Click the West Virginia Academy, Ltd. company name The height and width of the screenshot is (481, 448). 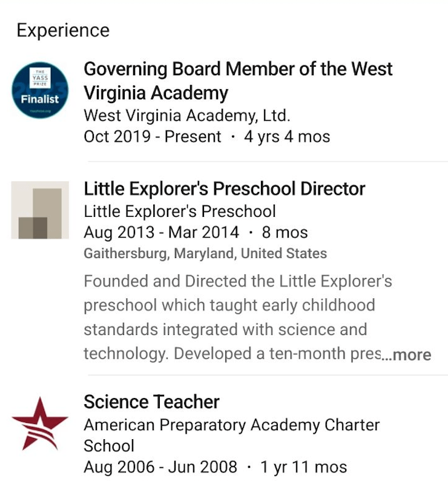pos(187,115)
